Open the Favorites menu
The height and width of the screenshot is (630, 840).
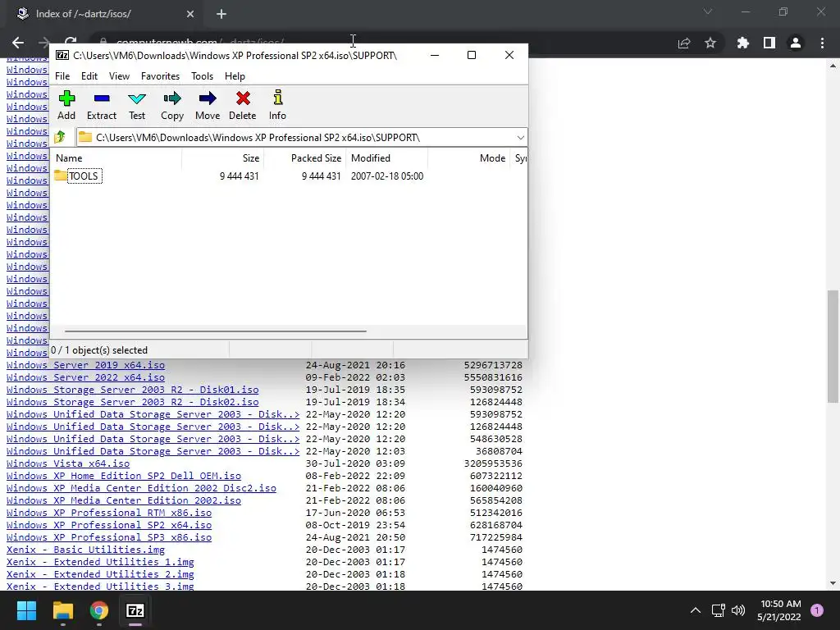pos(160,76)
